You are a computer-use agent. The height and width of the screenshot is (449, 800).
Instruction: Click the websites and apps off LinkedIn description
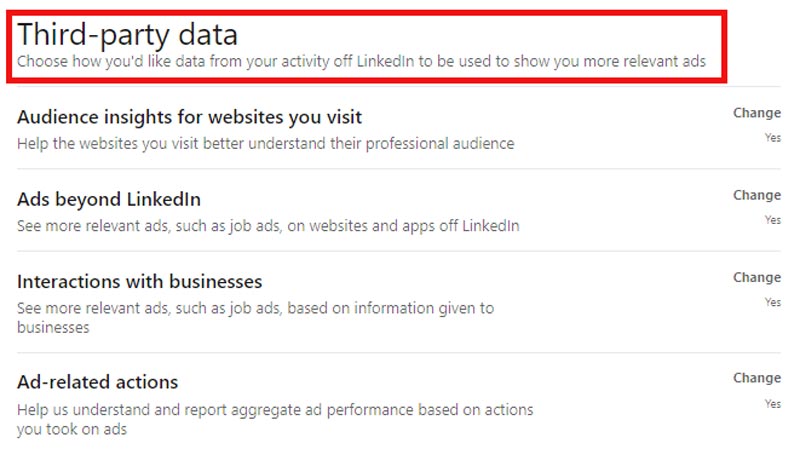(x=268, y=225)
